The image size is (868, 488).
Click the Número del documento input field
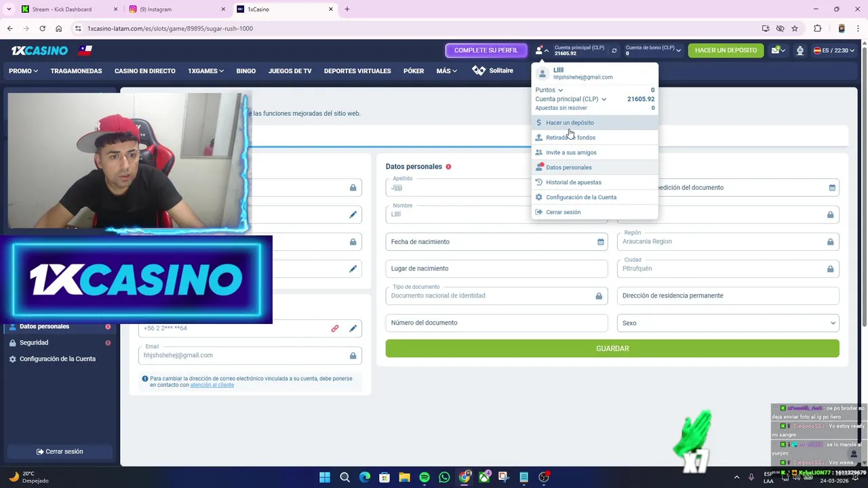(496, 323)
